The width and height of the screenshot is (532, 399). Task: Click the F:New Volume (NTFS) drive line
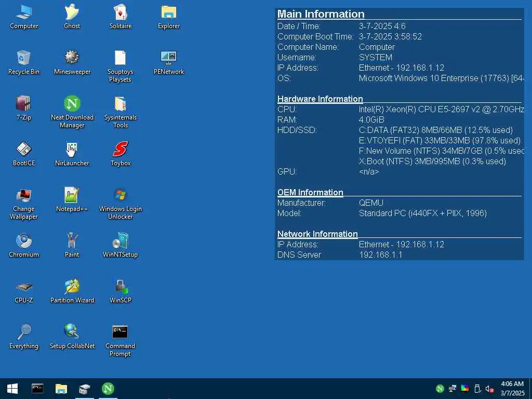442,151
